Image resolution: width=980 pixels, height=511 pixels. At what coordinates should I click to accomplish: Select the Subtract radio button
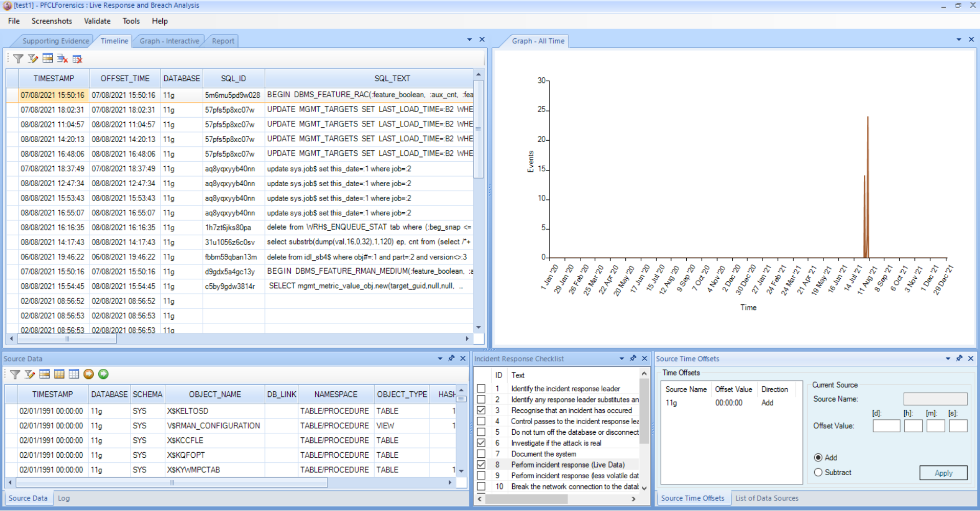pos(818,472)
